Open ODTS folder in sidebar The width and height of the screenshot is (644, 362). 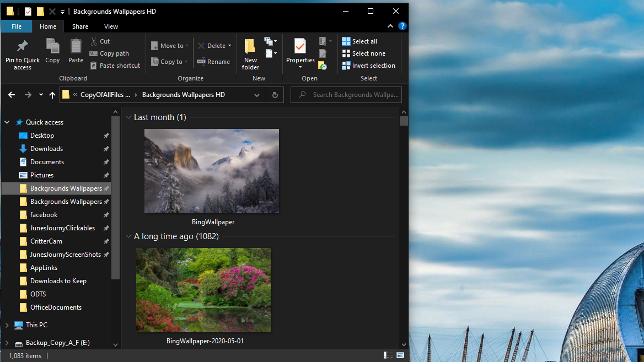38,294
